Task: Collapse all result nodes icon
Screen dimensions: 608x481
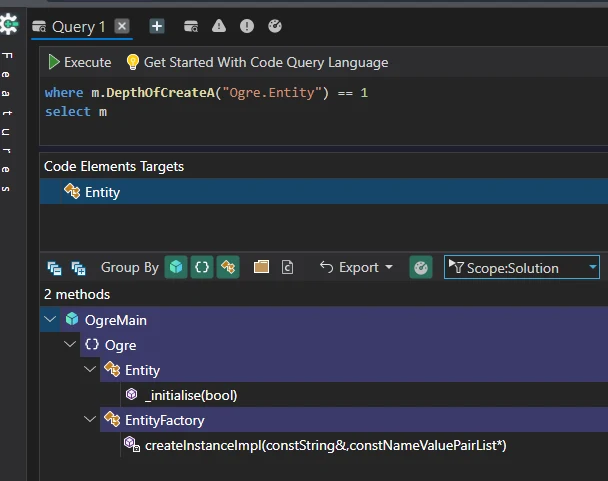Action: 54,268
